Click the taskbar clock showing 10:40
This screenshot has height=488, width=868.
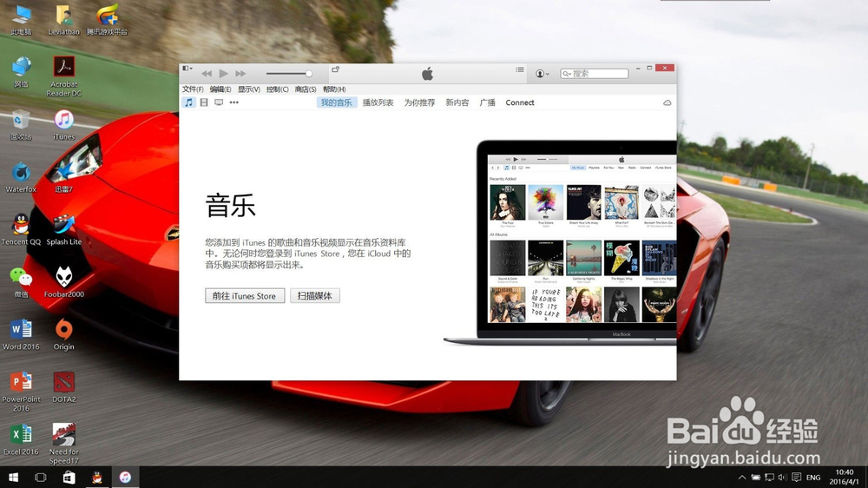pos(845,477)
